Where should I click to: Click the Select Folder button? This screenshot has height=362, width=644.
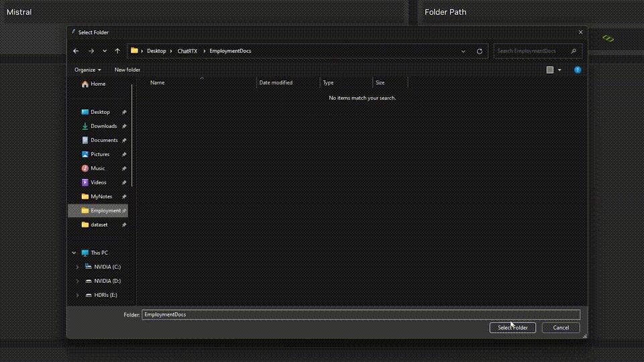point(513,328)
